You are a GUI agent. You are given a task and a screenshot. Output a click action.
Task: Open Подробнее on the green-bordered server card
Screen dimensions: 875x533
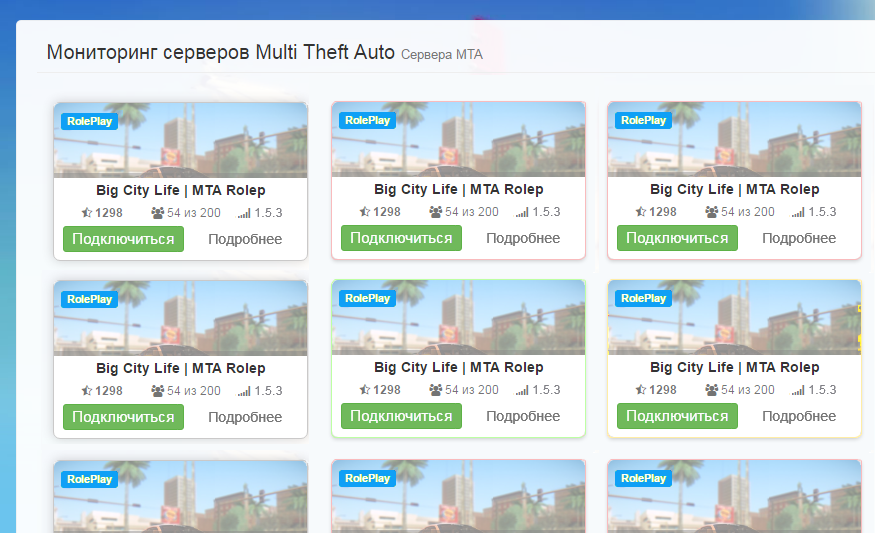click(x=523, y=416)
